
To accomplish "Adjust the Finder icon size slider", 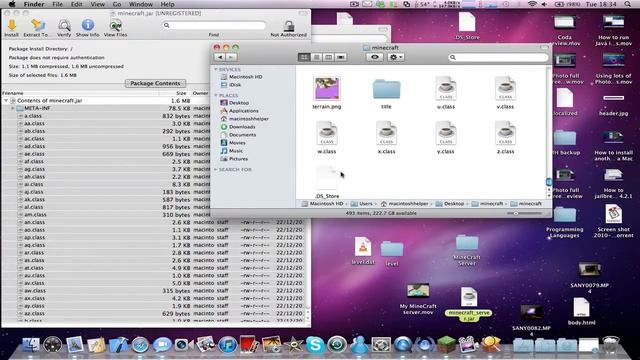I will tap(516, 213).
